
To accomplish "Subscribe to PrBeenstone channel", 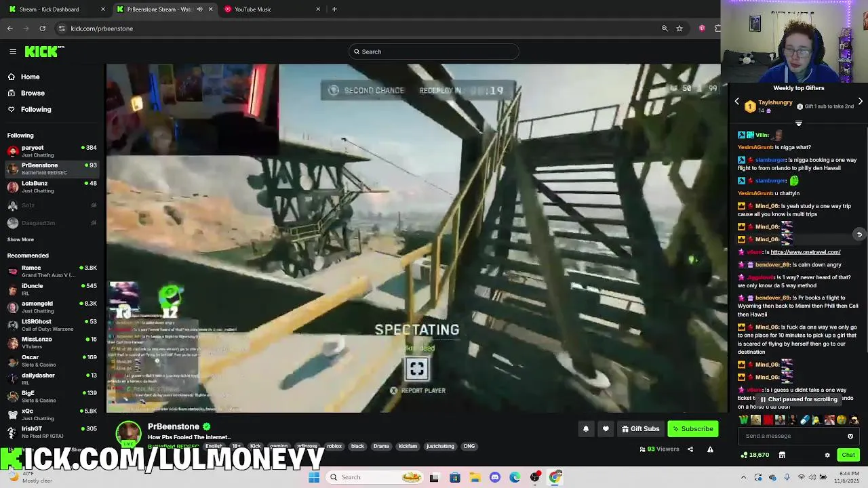I will coord(692,429).
